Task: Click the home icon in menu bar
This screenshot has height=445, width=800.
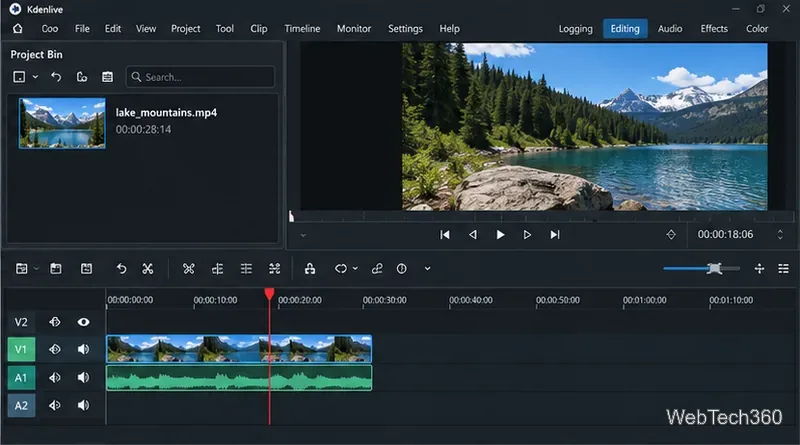Action: click(x=18, y=29)
